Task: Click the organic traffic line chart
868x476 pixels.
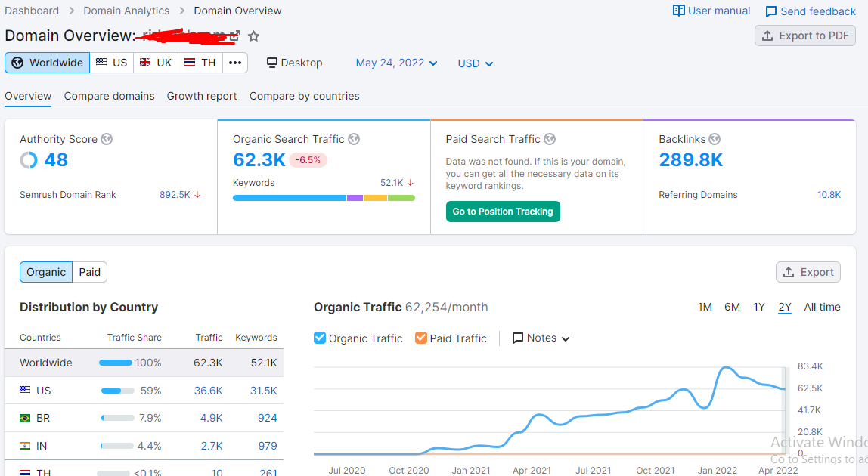Action: pyautogui.click(x=549, y=410)
